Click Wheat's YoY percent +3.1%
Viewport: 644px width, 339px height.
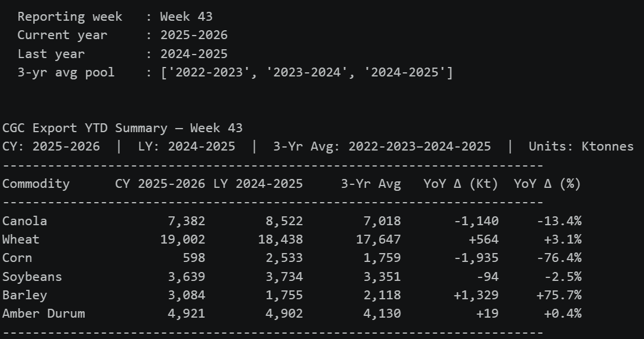(563, 239)
